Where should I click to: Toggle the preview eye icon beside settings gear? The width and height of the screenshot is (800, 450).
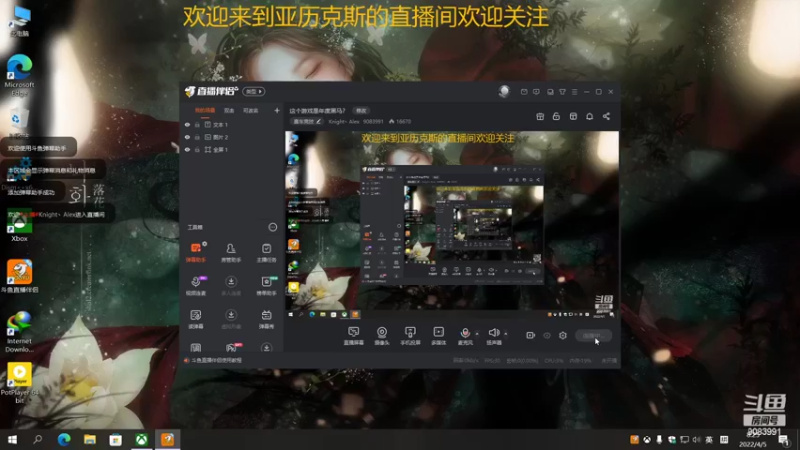547,335
